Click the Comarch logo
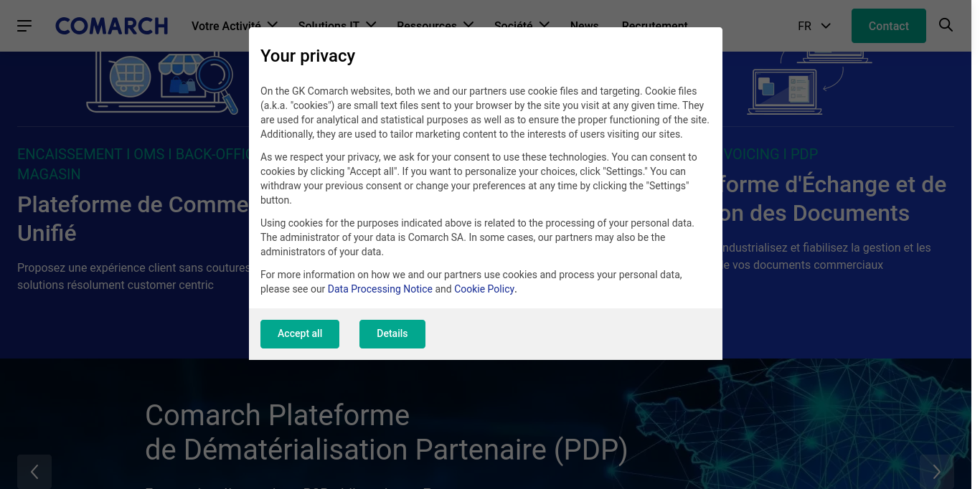 click(x=112, y=26)
